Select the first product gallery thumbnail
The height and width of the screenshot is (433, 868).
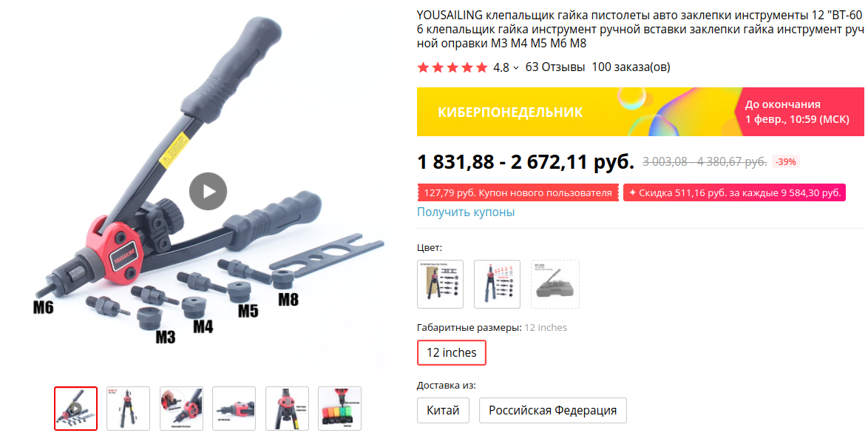coord(76,409)
